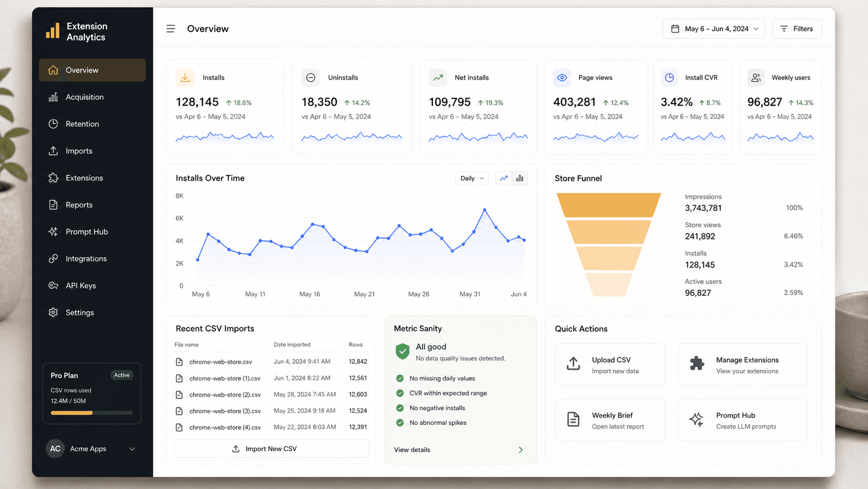Click the chrome-web-store (3).csv file name
868x489 pixels.
coord(225,411)
